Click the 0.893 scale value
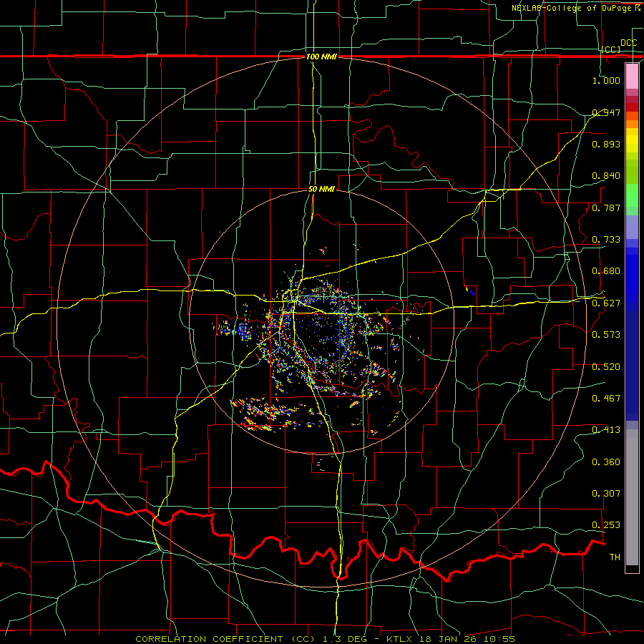644x644 pixels. (x=606, y=144)
